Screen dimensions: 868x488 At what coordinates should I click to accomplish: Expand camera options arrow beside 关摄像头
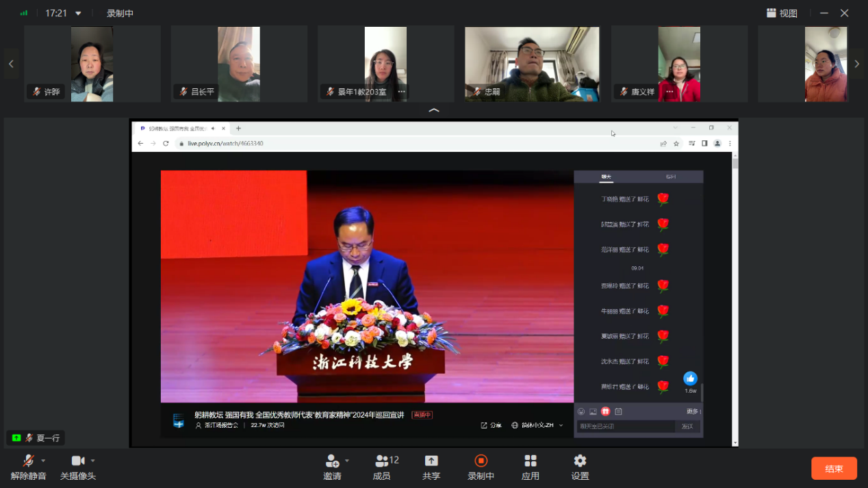click(x=93, y=461)
